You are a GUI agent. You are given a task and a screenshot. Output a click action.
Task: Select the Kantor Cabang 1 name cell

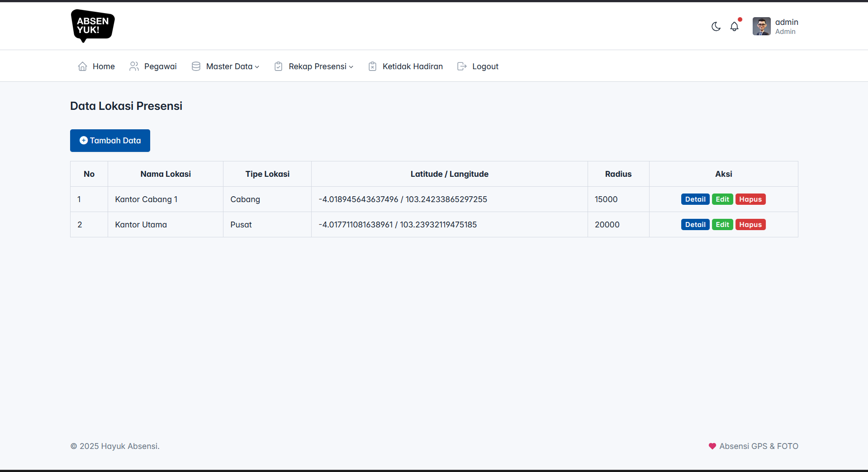tap(166, 199)
